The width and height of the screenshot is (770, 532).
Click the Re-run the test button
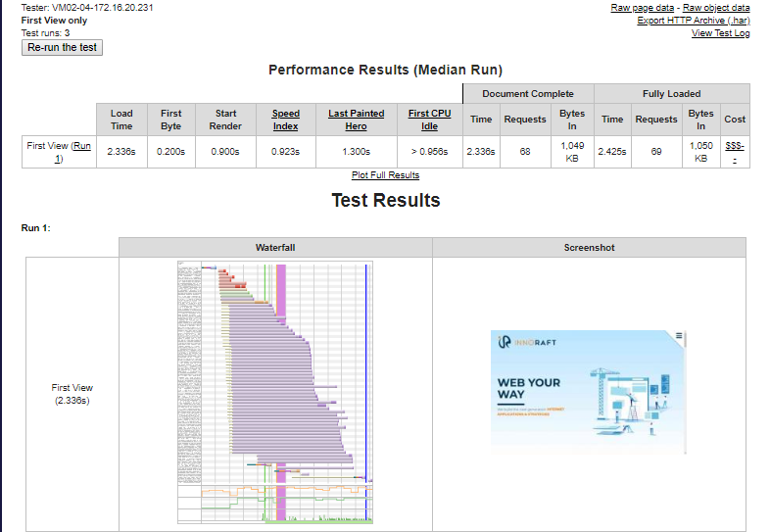click(62, 48)
